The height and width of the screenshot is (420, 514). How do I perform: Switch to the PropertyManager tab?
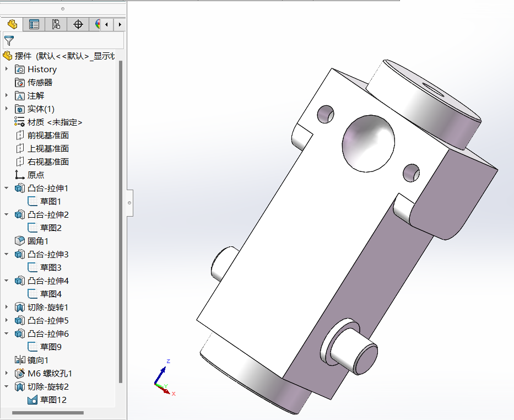tap(34, 24)
